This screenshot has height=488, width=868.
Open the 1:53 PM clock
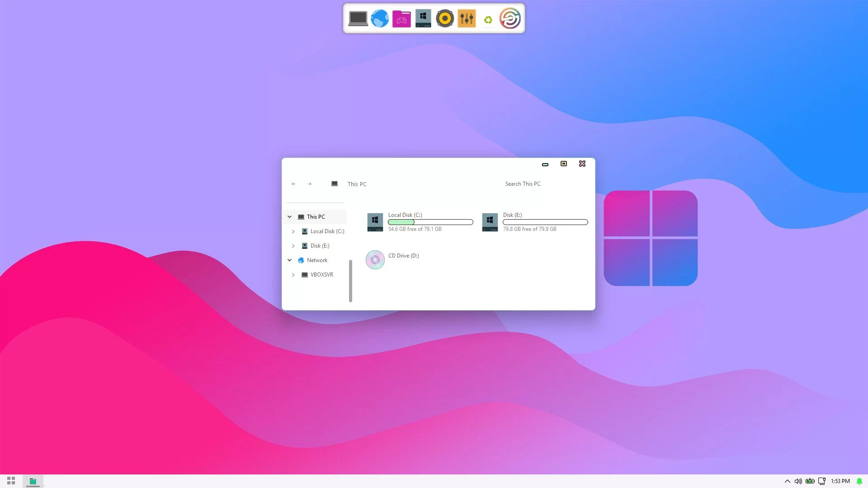840,481
